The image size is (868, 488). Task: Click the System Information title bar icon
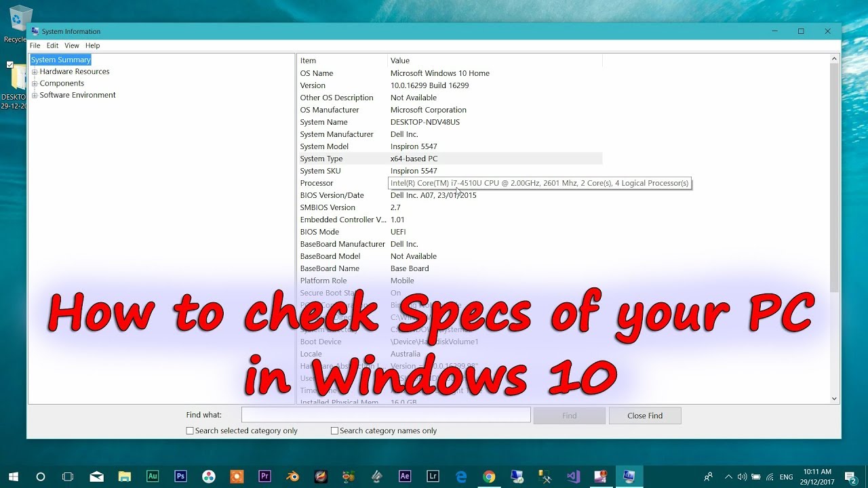point(35,31)
